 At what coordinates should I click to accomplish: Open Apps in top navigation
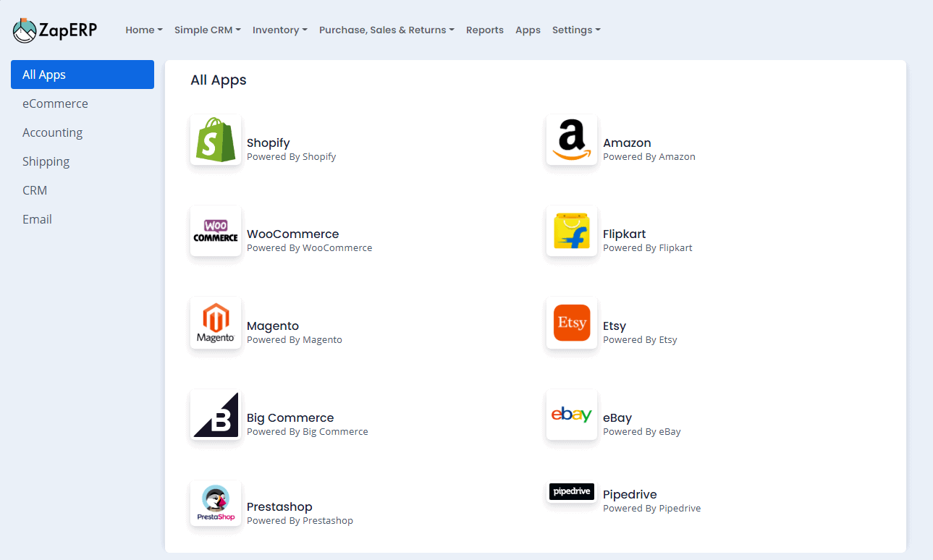[x=528, y=30]
